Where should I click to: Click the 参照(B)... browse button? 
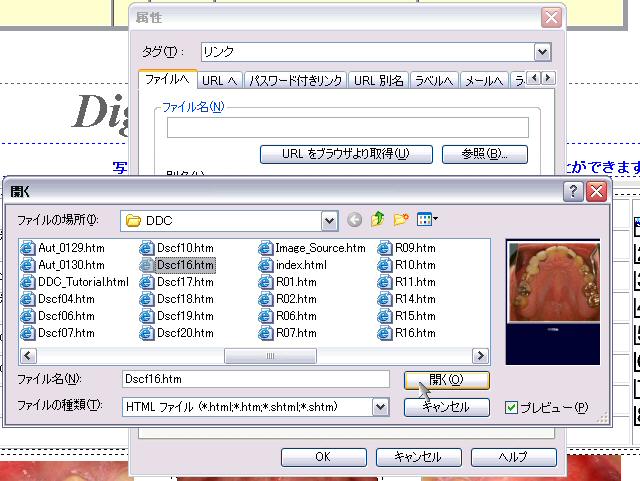coord(484,154)
